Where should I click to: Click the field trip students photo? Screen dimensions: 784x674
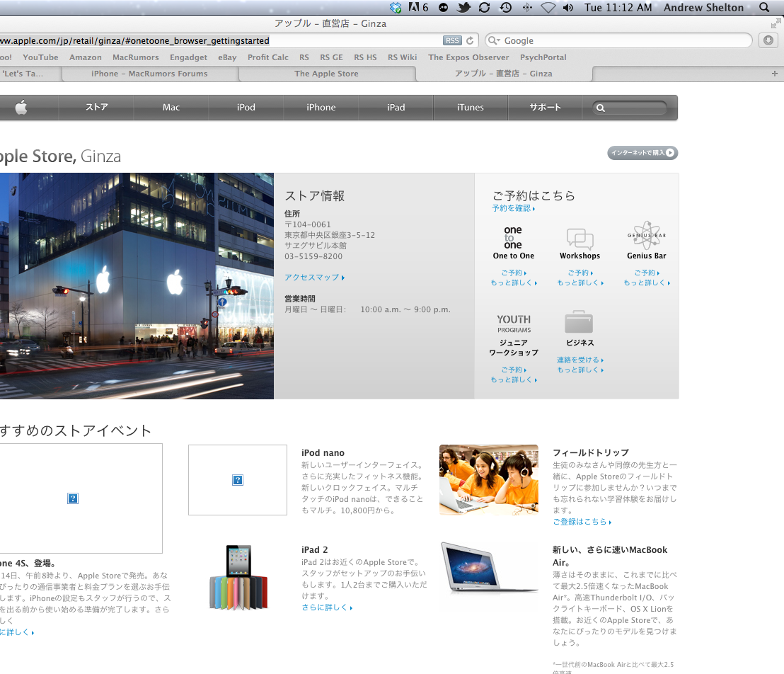point(489,480)
